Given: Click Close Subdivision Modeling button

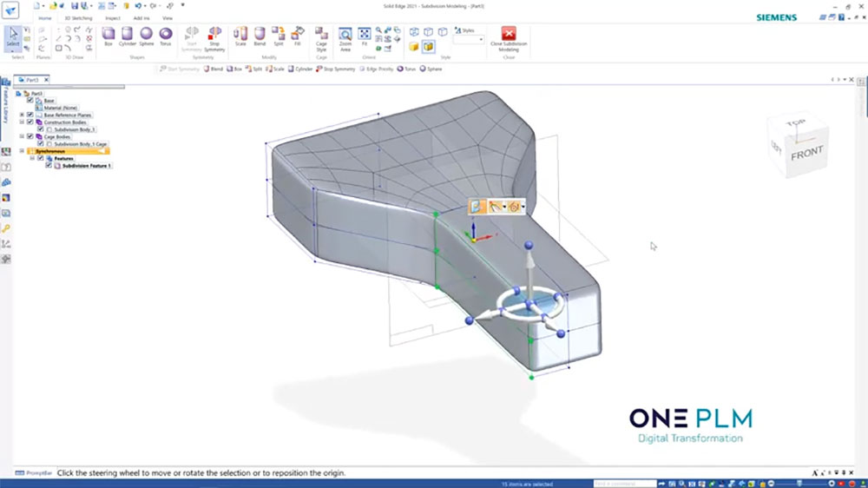Looking at the screenshot, I should tap(509, 39).
